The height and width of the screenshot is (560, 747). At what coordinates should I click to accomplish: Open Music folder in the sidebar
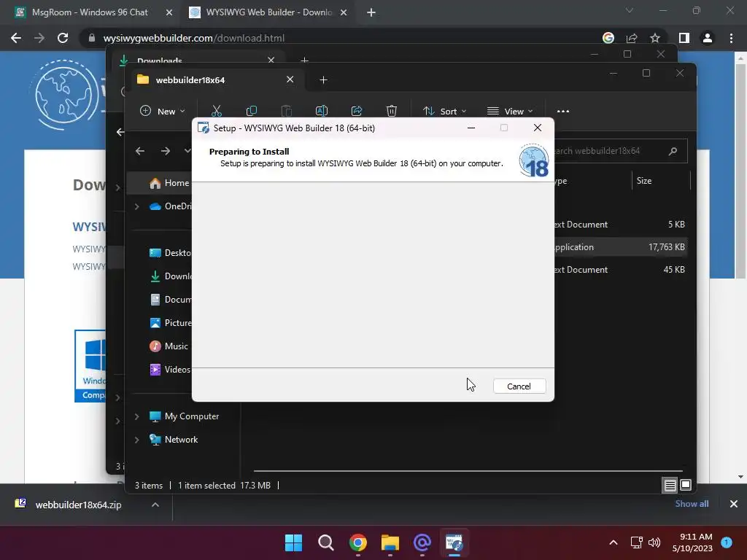click(x=169, y=346)
